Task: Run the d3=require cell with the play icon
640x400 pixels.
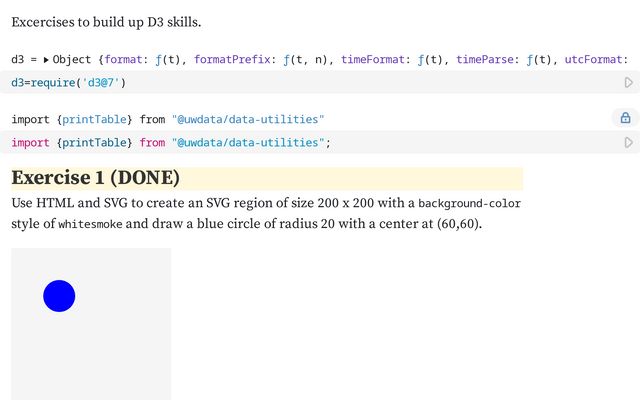Action: click(x=628, y=82)
